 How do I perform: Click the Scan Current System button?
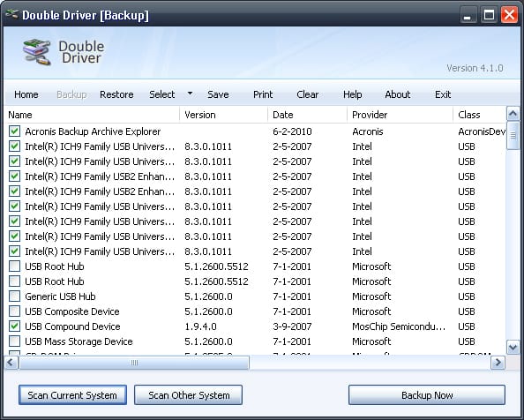72,395
